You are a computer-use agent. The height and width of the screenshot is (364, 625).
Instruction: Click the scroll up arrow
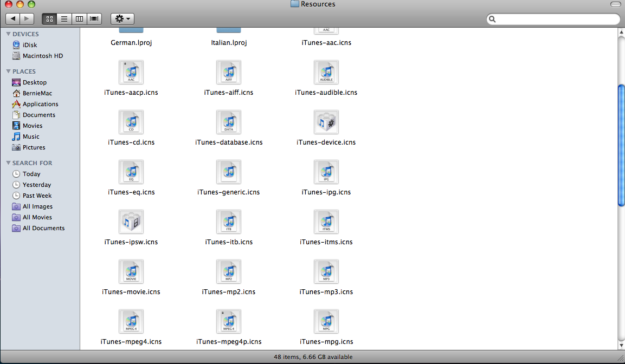(x=621, y=32)
